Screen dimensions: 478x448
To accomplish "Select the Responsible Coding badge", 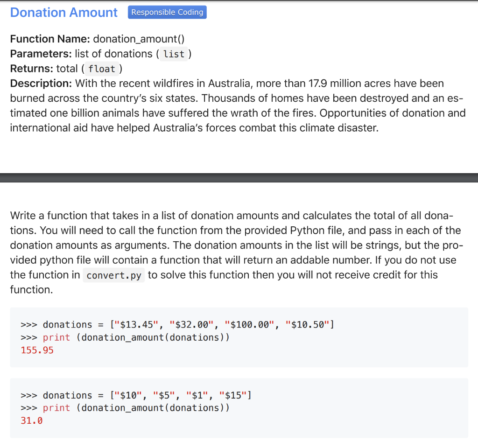I will coord(167,12).
